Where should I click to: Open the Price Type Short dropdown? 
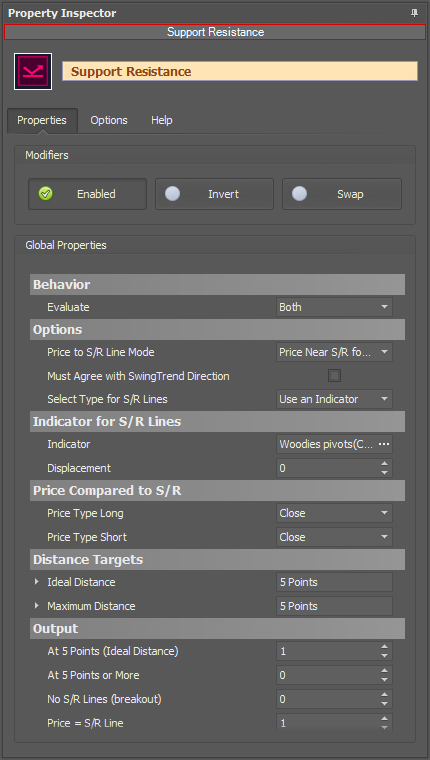[334, 537]
